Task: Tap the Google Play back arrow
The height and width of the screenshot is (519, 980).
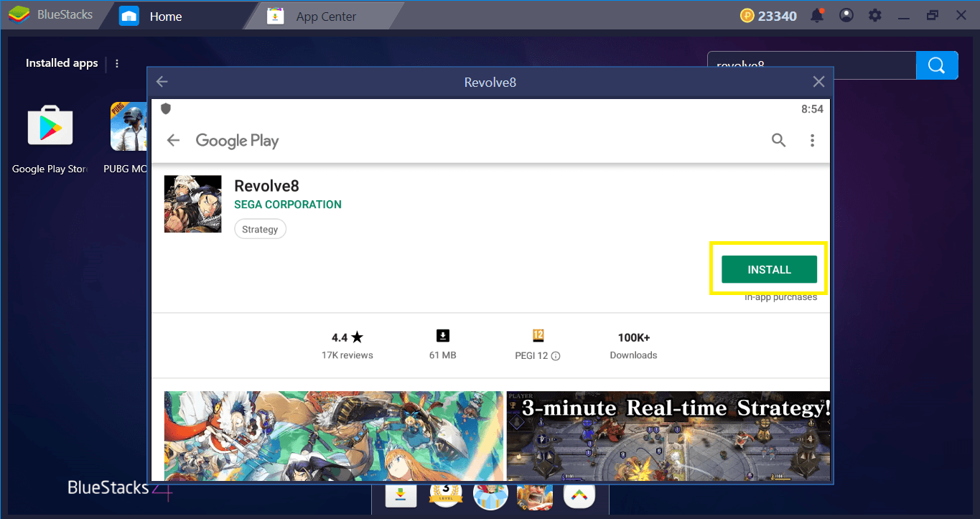Action: click(173, 141)
